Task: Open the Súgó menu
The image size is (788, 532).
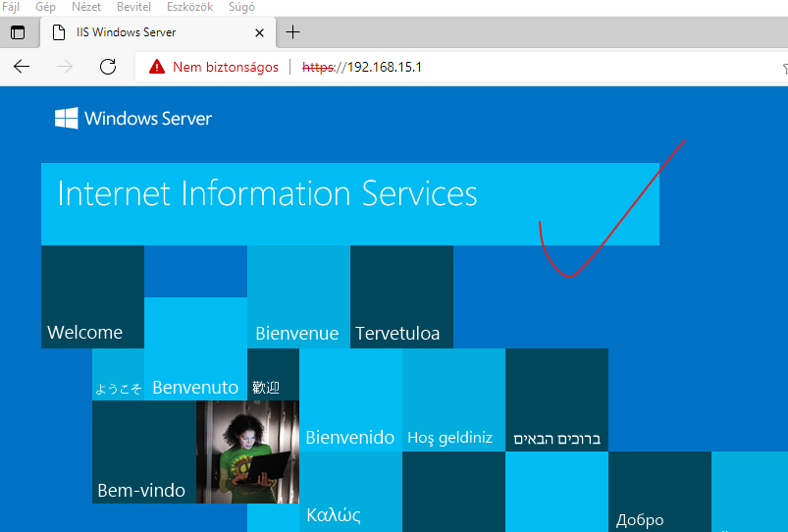Action: point(241,7)
